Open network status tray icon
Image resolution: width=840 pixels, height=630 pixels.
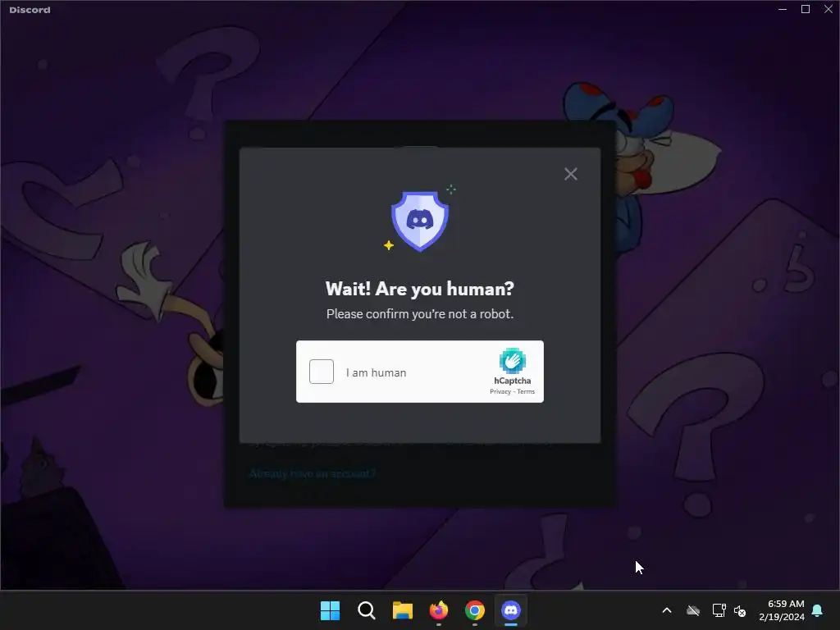719,610
